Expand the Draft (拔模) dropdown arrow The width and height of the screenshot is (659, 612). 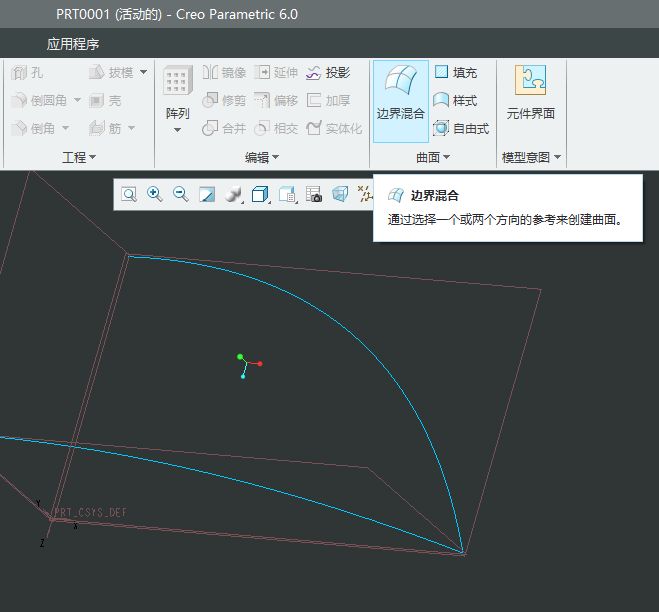point(143,72)
